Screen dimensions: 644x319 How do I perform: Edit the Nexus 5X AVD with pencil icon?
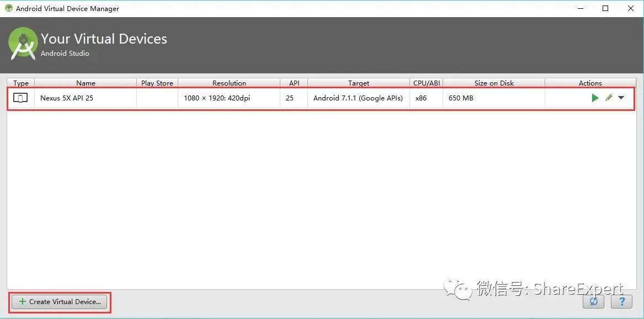[x=609, y=98]
